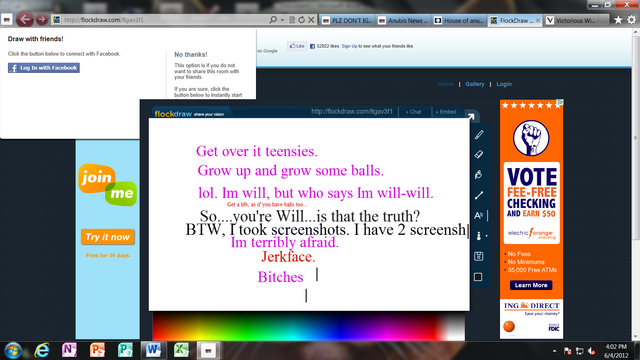The height and width of the screenshot is (360, 640).
Task: Click the + Embed button
Action: tap(446, 112)
